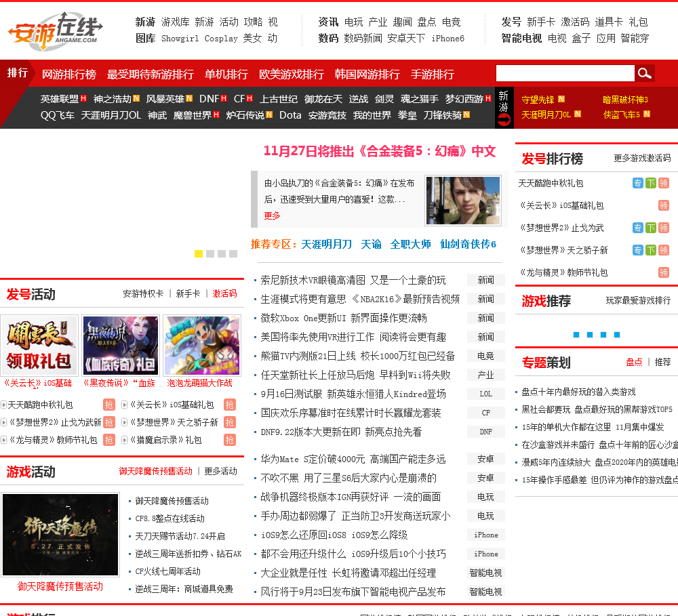
Task: Open the 安游在线 AHGAME.COM logo
Action: pos(56,30)
